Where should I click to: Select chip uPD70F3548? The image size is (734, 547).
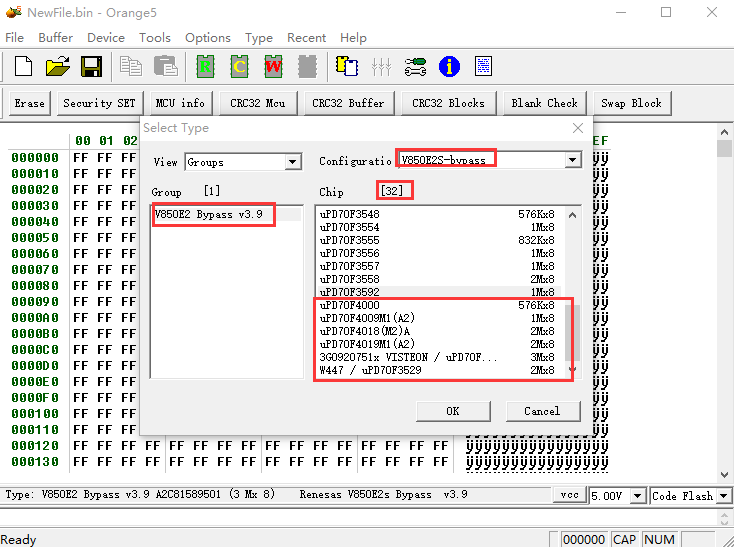(439, 214)
